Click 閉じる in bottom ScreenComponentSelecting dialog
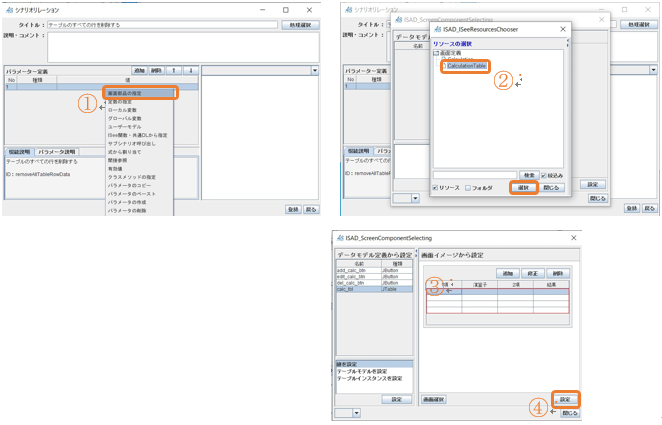Screen dimensions: 662x425 (570, 413)
